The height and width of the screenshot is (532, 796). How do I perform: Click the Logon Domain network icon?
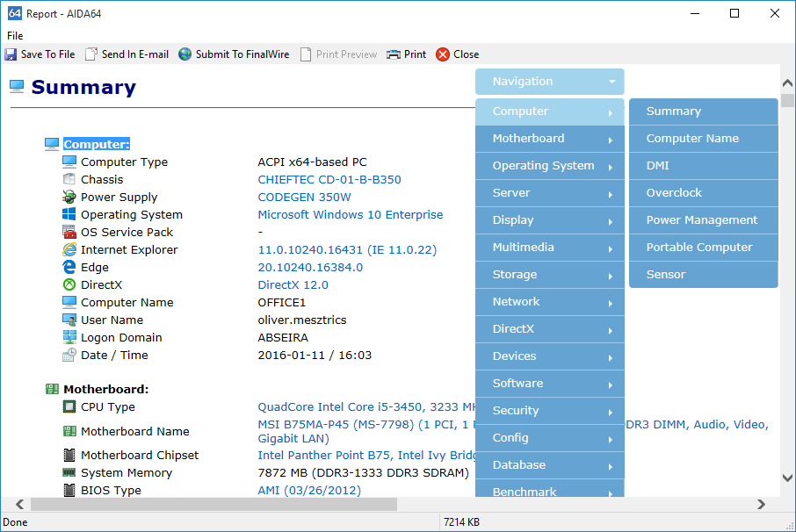[x=69, y=337]
